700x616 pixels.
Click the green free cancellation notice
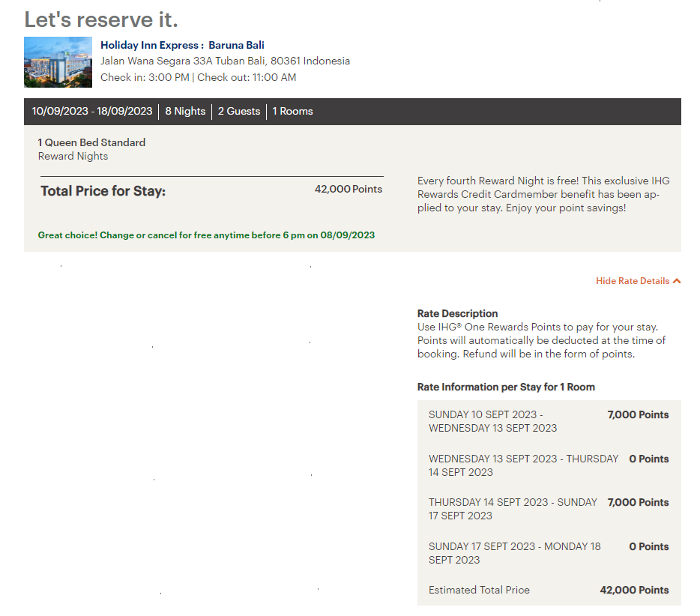tap(206, 235)
